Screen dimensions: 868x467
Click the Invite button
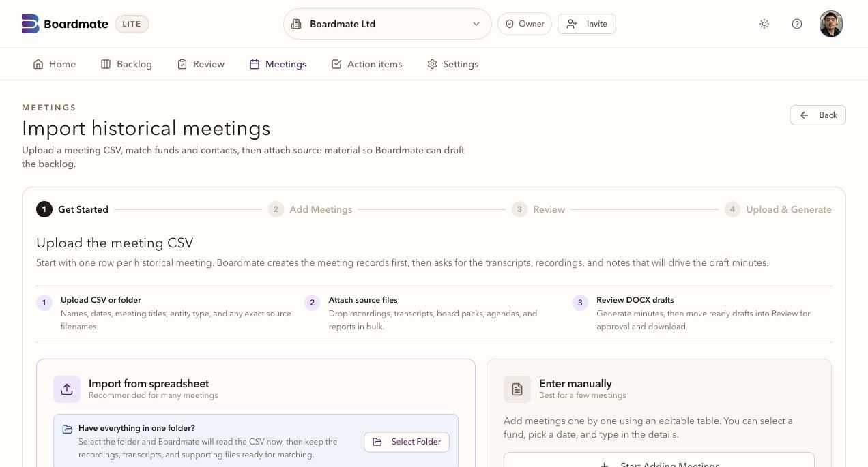pyautogui.click(x=587, y=24)
